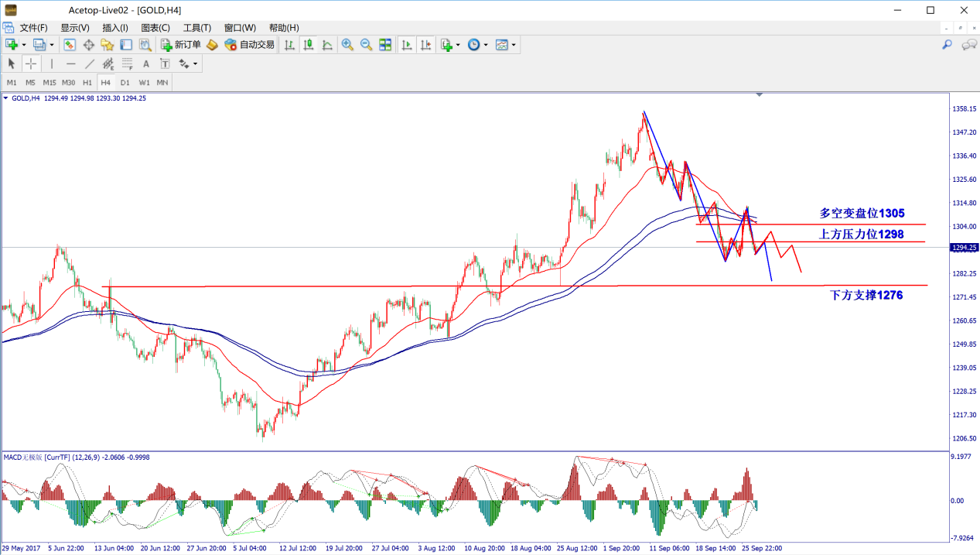Select the draw trendline tool

[90, 63]
